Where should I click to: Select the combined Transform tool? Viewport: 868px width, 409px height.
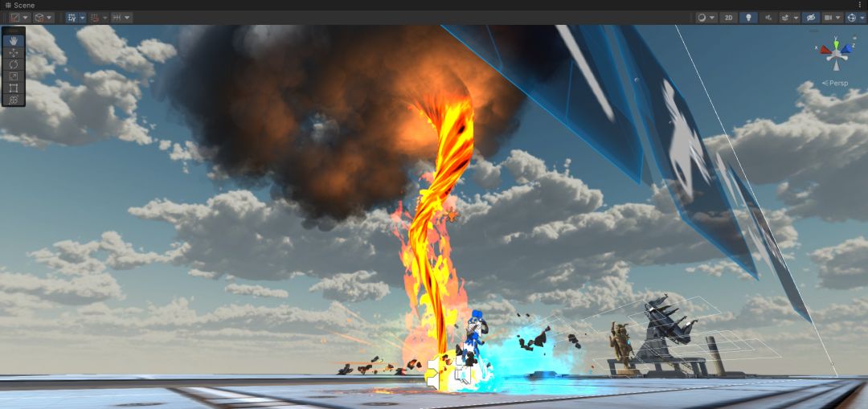pos(14,100)
